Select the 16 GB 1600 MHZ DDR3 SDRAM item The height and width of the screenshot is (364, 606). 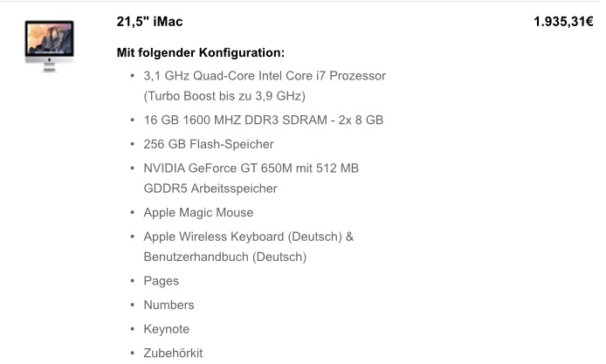point(264,120)
